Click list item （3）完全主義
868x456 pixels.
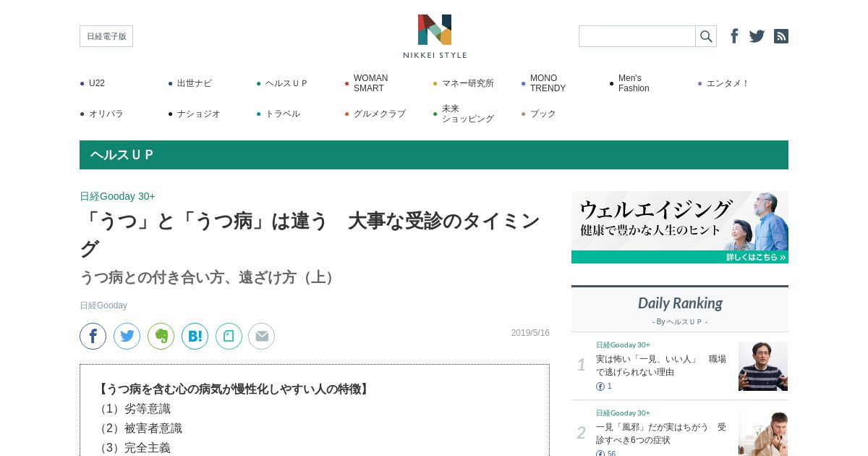133,448
